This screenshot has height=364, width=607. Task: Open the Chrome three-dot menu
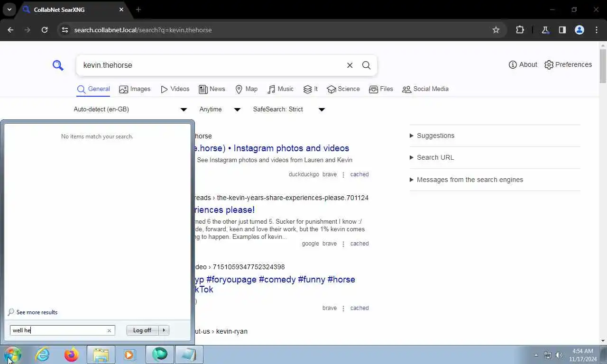597,30
